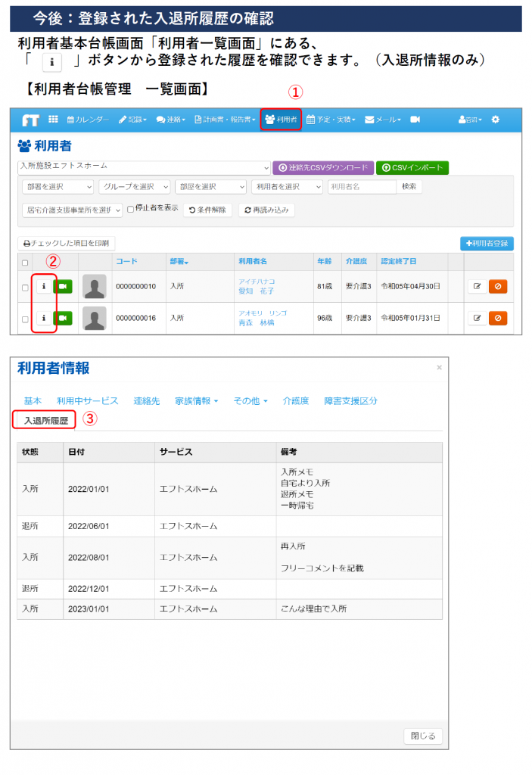Open the 計画書・報告書 menu

(225, 120)
